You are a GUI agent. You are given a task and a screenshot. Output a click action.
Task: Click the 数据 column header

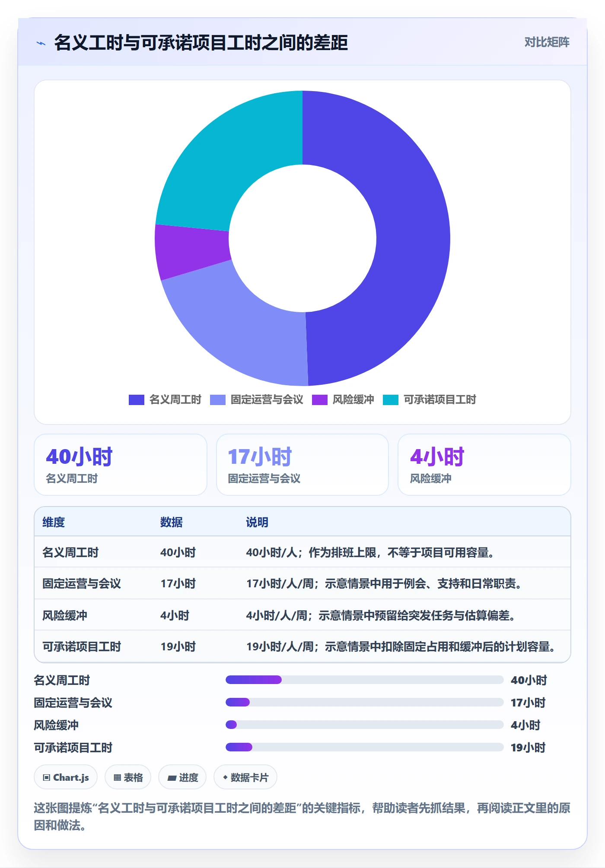pos(172,522)
